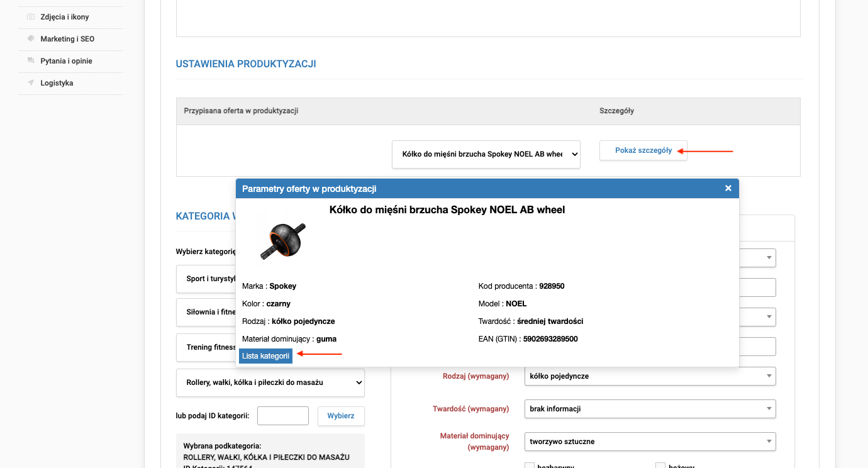Click Materiał dominujący value guma
Screen dimensions: 868x468
326,339
